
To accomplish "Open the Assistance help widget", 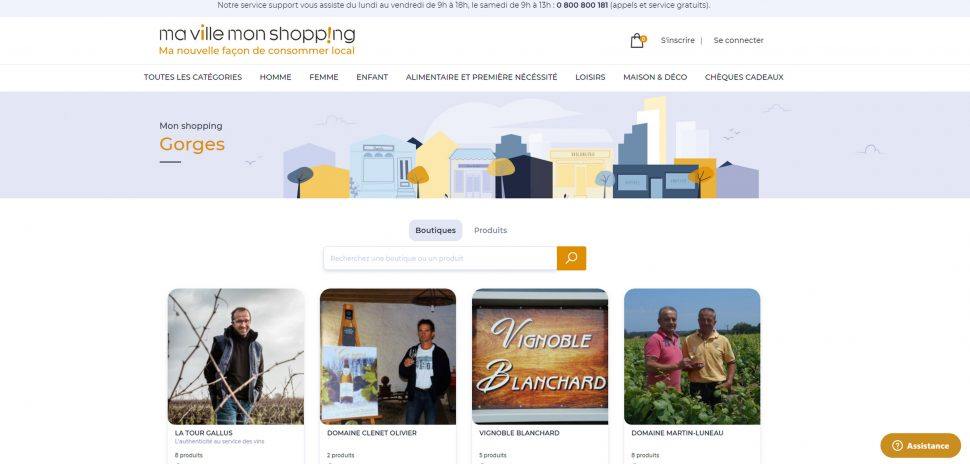I will click(x=921, y=445).
